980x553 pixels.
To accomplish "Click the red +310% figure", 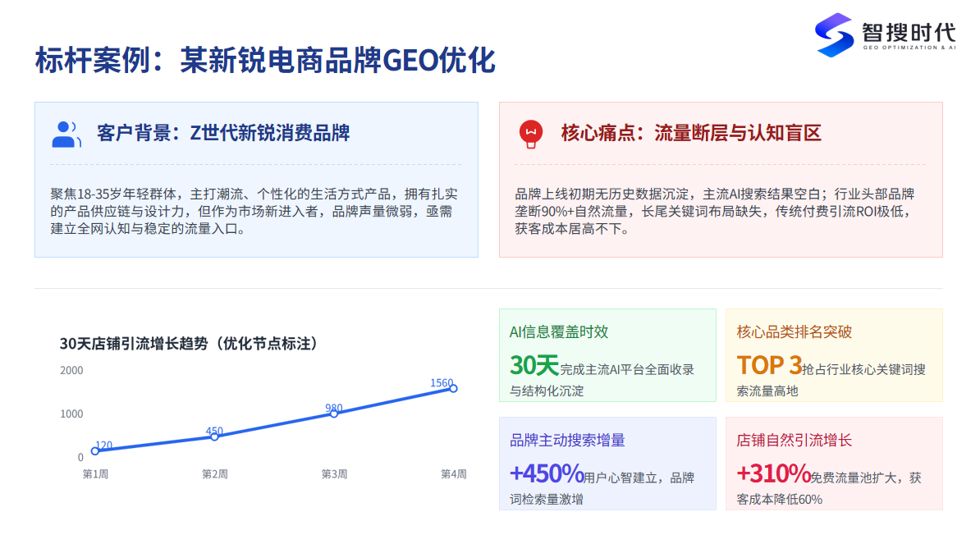I will pyautogui.click(x=773, y=474).
